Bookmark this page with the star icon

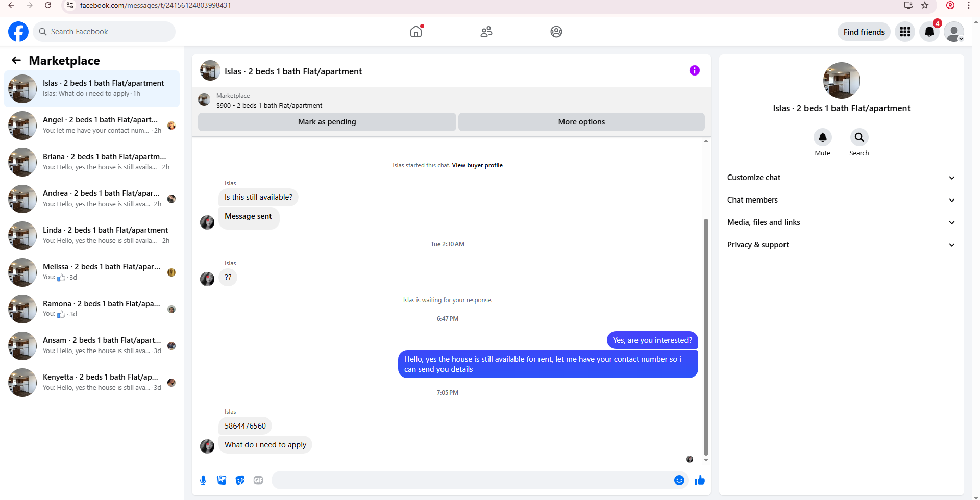925,5
